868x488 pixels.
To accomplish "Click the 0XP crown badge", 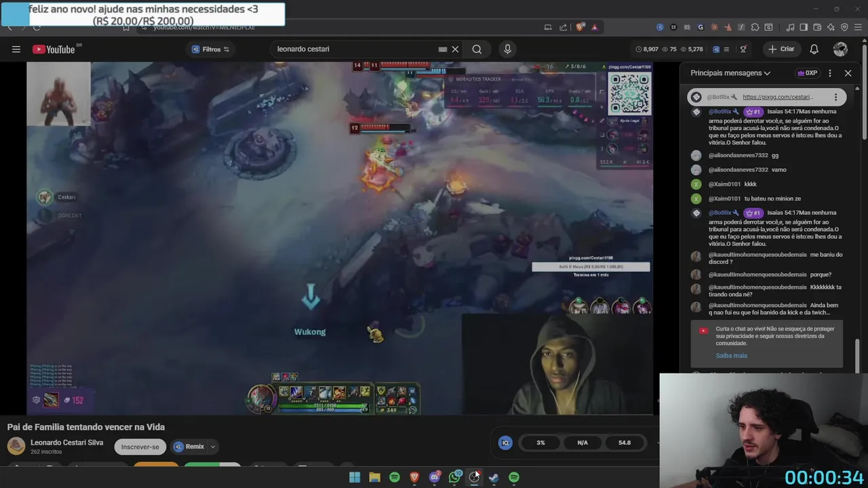I will [x=807, y=73].
